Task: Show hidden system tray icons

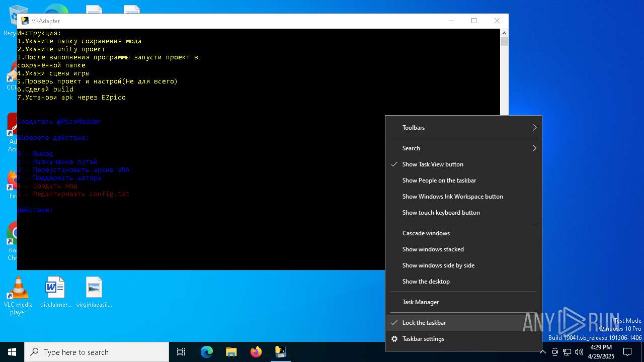Action: tap(542, 352)
